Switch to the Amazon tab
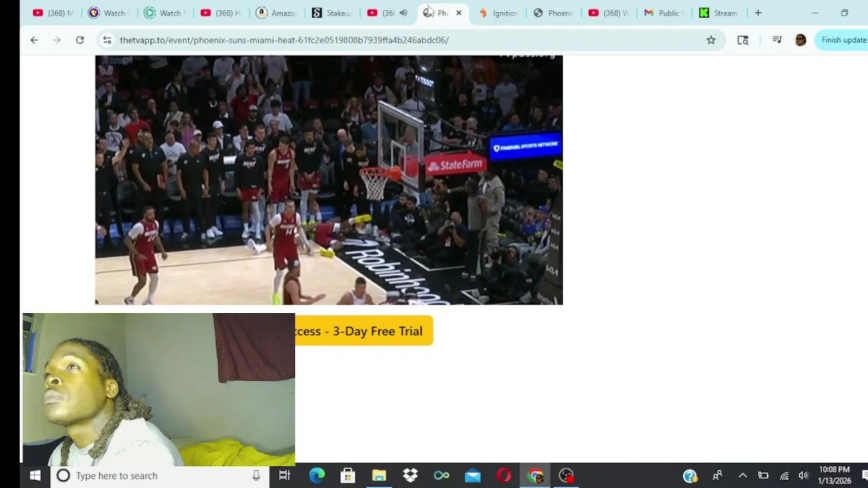 point(276,13)
